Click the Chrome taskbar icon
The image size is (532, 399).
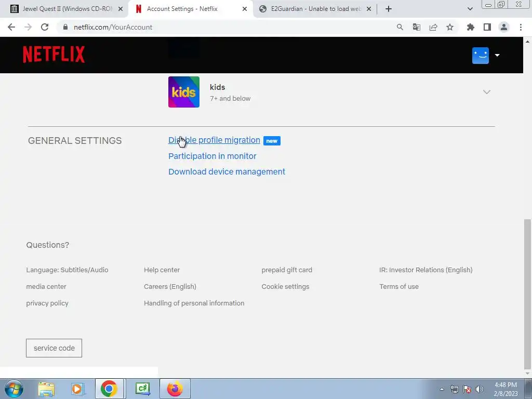click(109, 389)
